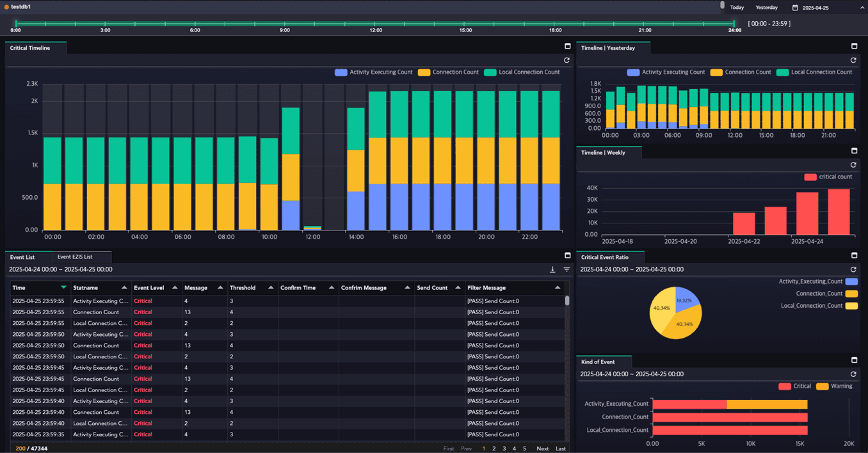This screenshot has height=453, width=868.
Task: Jump to page 3 of event list
Action: [x=504, y=449]
